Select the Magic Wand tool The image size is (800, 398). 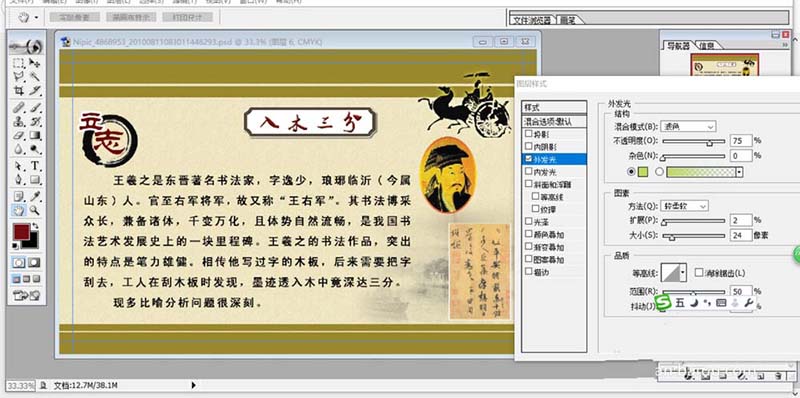click(35, 77)
